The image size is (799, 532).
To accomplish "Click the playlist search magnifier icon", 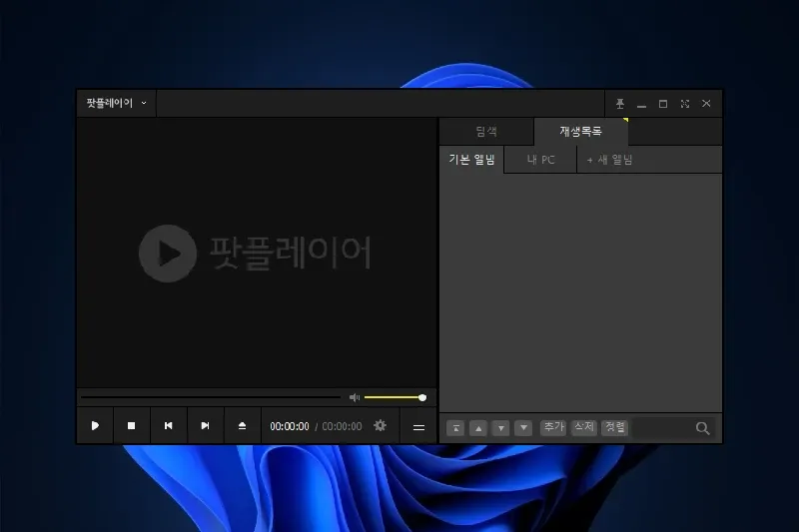I will click(x=703, y=428).
